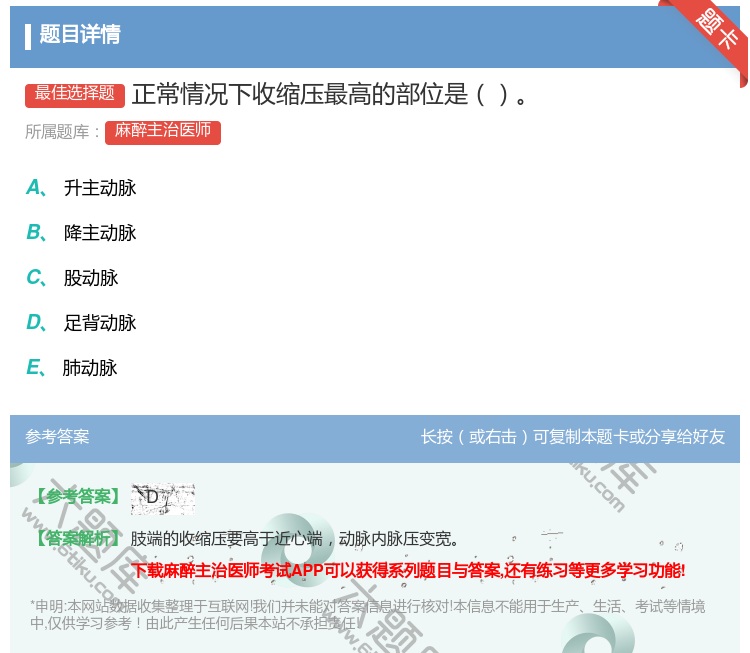This screenshot has width=750, height=653.
Task: Click the 题目详情 header title
Action: pos(80,35)
